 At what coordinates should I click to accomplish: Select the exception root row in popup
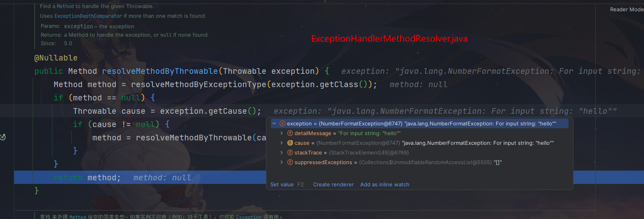click(419, 123)
